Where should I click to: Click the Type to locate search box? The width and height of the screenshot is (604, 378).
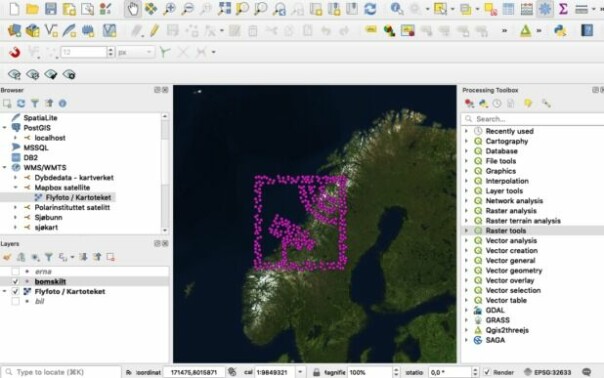tap(62, 372)
